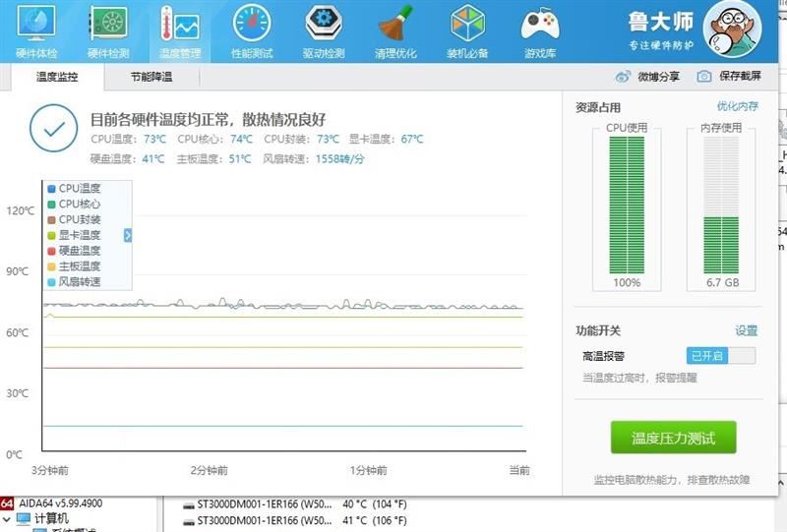Click 功能开关 section title
The height and width of the screenshot is (532, 787).
[x=598, y=330]
